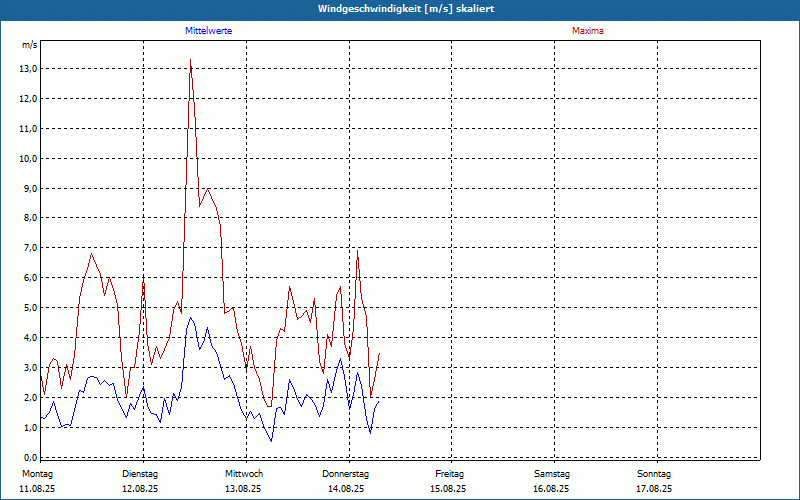Select the 1,0 y-axis value
Viewport: 800px width, 500px height.
(x=30, y=428)
